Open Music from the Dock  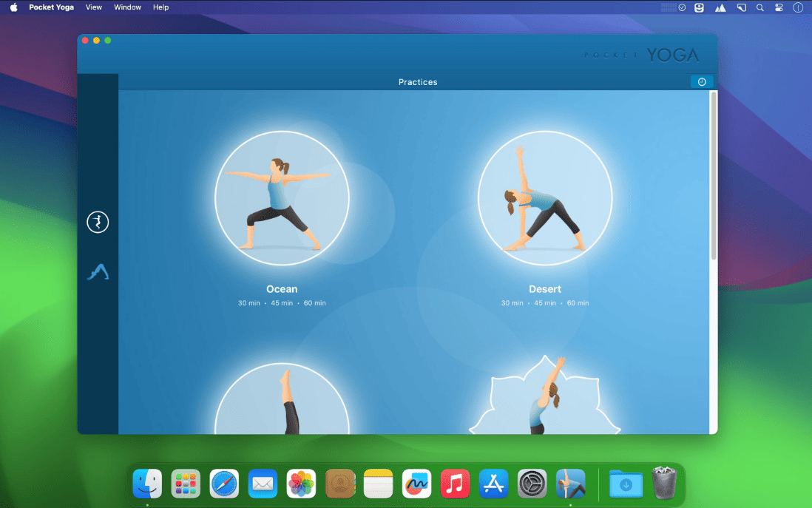tap(455, 484)
